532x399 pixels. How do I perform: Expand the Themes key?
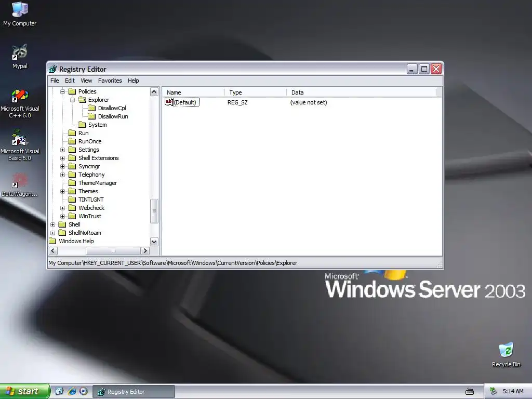[62, 191]
